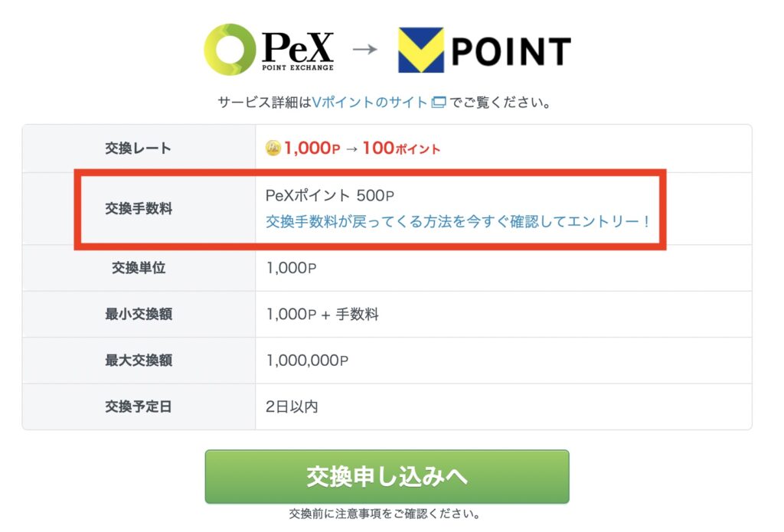This screenshot has width=784, height=532.
Task: Click the 交換前に注意事項をご確認ください note
Action: tap(385, 513)
